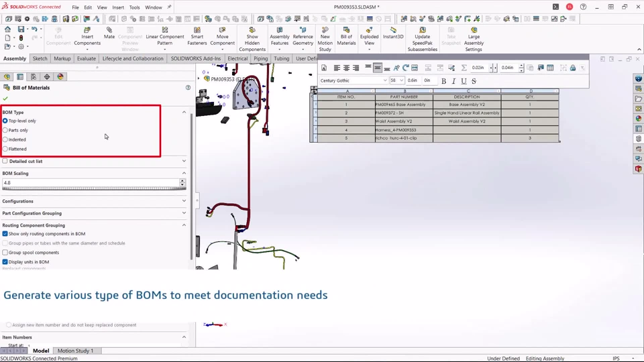
Task: Accept with the green checkmark
Action: tap(5, 99)
